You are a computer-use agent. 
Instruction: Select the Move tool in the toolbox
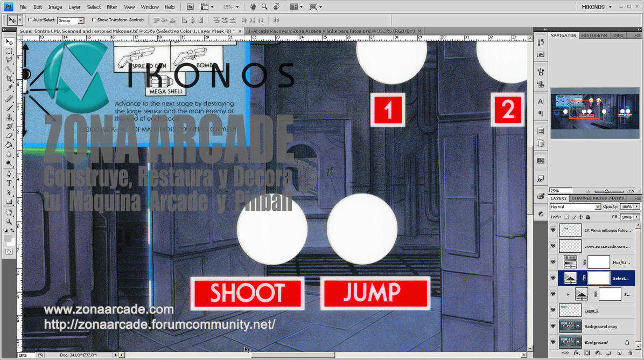click(x=9, y=42)
